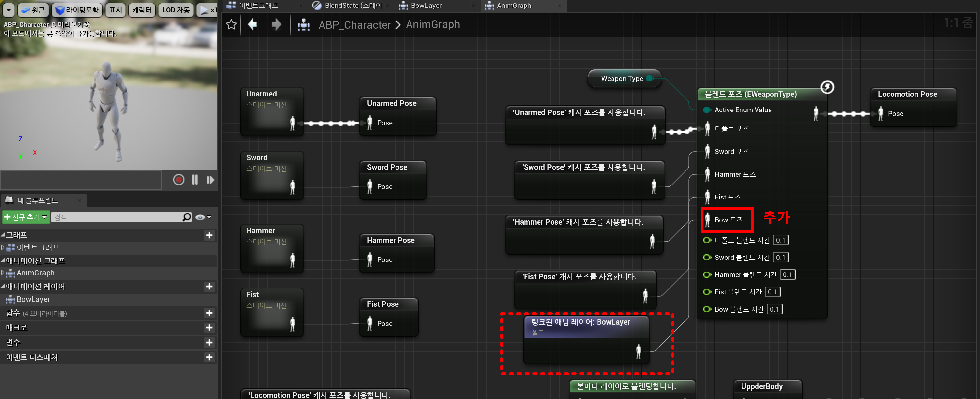Open the 신규 추가 dropdown button
Screen dimensions: 980x399
tap(26, 217)
